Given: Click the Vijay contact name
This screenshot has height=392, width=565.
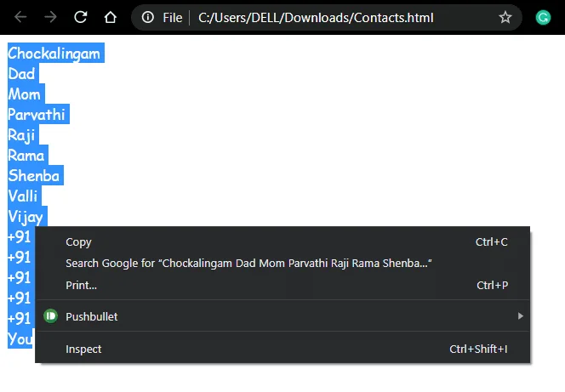Looking at the screenshot, I should point(26,217).
